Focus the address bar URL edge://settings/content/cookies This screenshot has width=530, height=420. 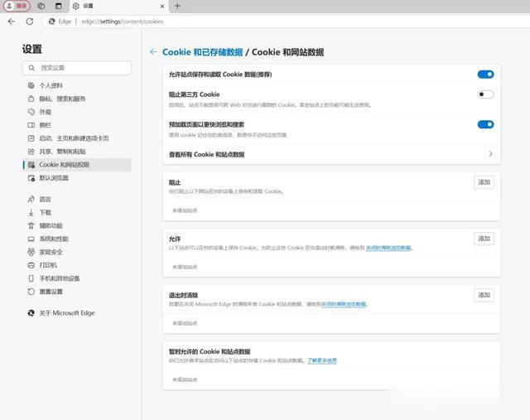tap(123, 22)
